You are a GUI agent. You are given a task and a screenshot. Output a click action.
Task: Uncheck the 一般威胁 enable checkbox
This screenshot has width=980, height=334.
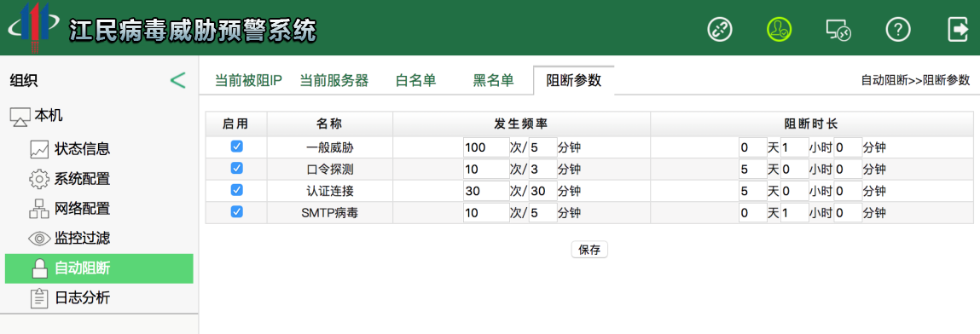coord(236,147)
